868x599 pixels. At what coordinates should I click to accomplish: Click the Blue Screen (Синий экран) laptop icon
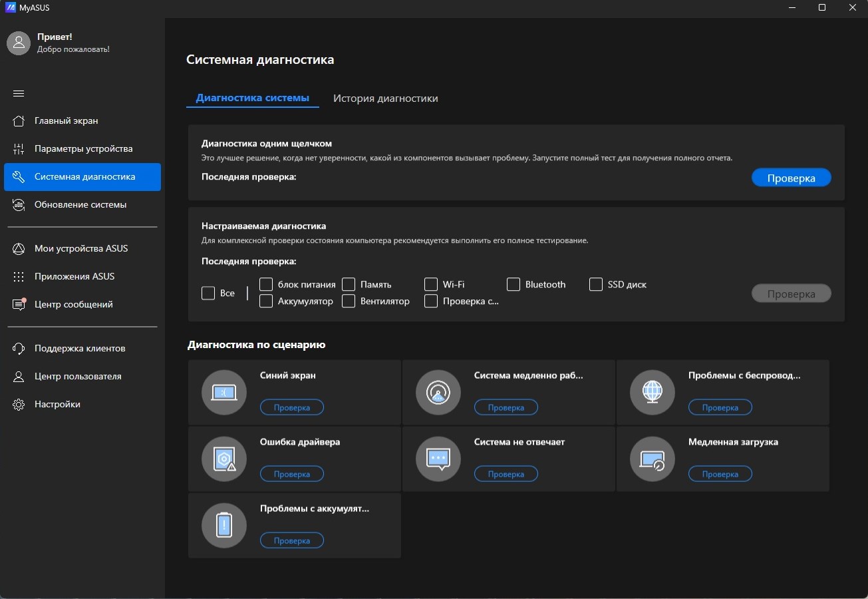click(x=224, y=393)
